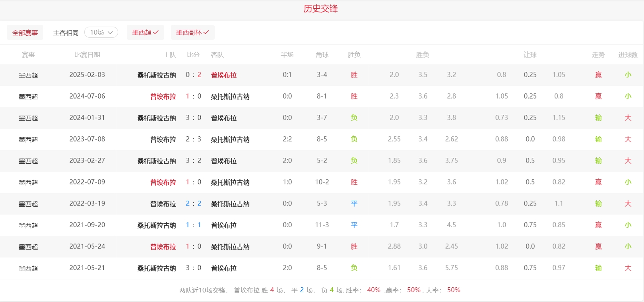Open the 10场 match count dropdown
The height and width of the screenshot is (302, 644).
pos(101,32)
